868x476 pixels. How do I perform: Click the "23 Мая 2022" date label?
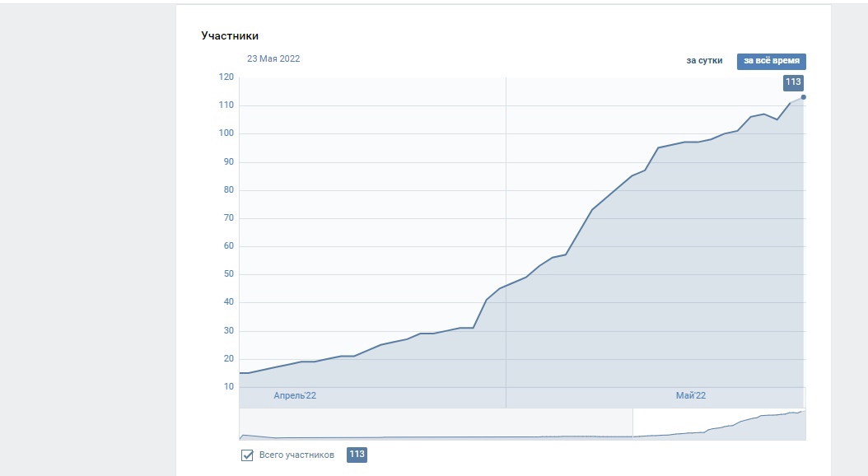point(273,58)
